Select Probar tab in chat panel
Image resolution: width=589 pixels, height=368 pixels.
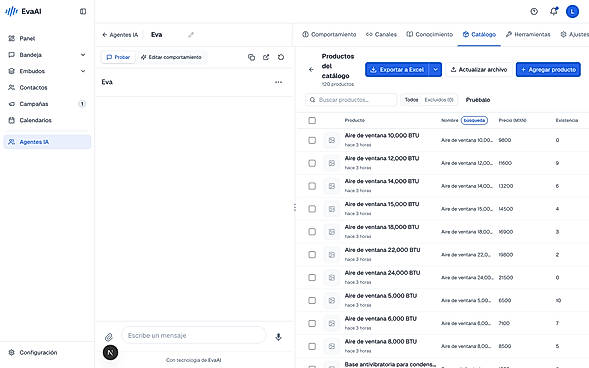[x=118, y=57]
